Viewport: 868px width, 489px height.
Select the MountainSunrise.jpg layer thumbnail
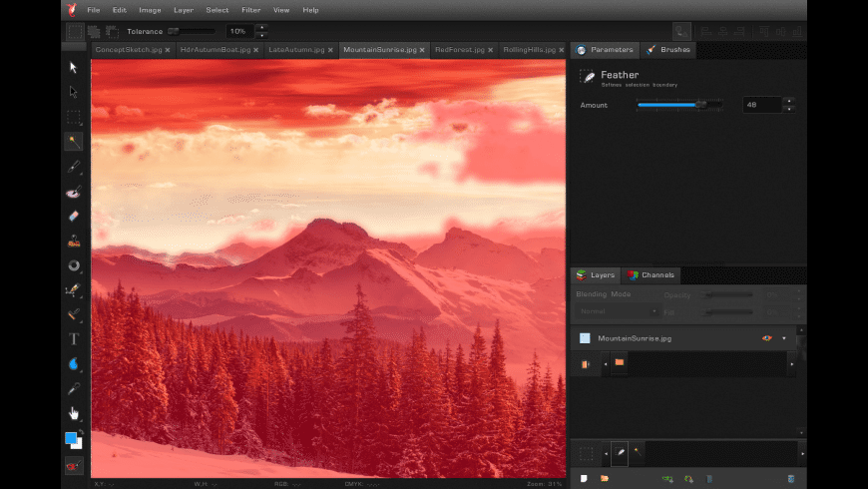point(585,338)
